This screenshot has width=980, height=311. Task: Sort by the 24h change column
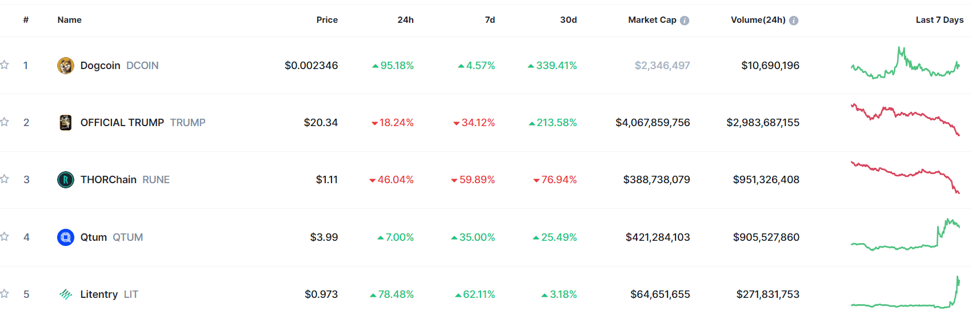tap(405, 20)
